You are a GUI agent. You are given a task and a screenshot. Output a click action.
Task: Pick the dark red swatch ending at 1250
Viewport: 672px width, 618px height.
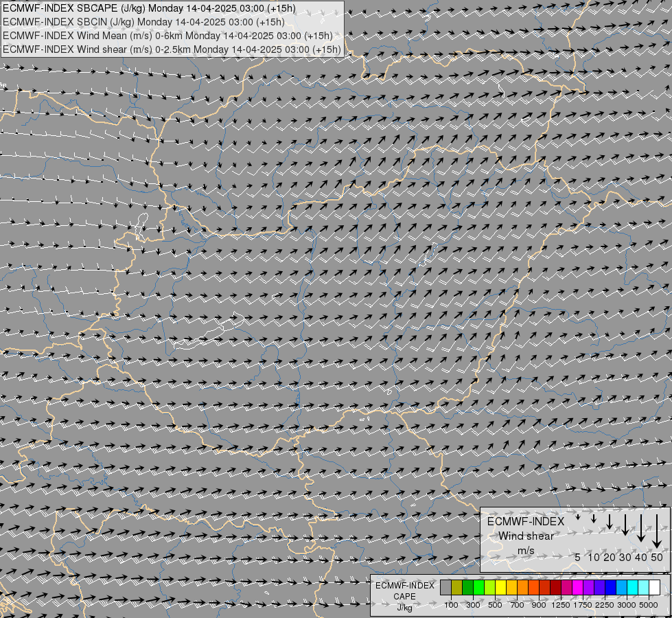[x=555, y=588]
